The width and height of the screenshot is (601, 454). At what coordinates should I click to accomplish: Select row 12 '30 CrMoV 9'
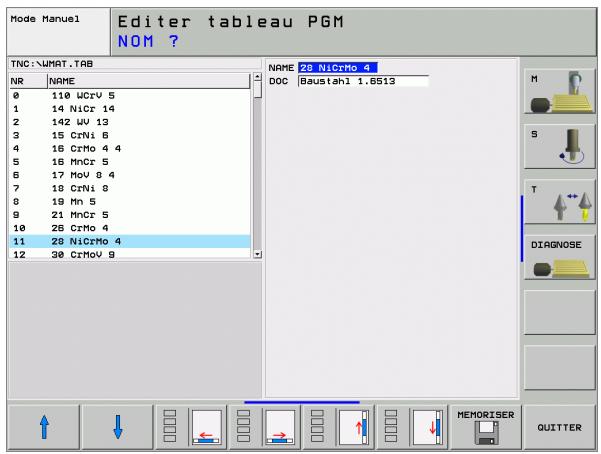[x=130, y=254]
